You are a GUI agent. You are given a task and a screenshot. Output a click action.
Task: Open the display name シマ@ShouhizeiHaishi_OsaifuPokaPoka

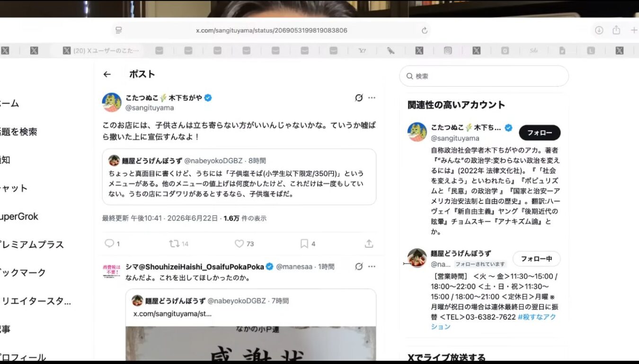click(x=195, y=266)
